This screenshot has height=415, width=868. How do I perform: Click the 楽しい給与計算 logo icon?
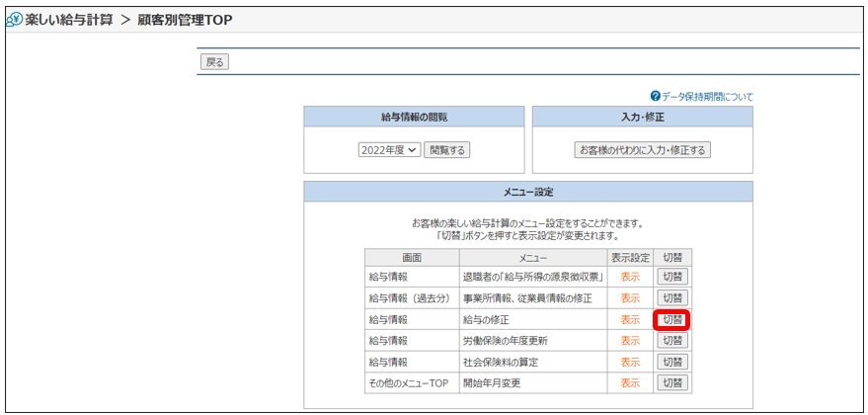[14, 20]
